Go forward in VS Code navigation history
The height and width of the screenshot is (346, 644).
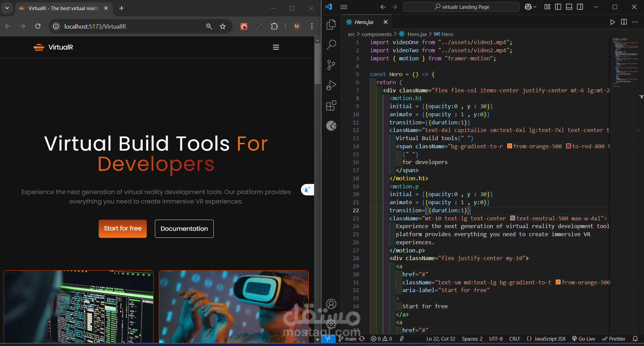[x=394, y=7]
